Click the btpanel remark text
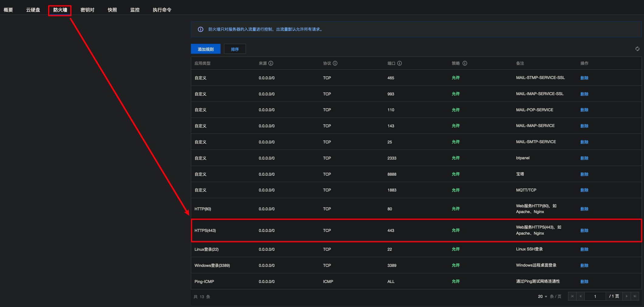Image resolution: width=644 pixels, height=307 pixels. pos(523,158)
